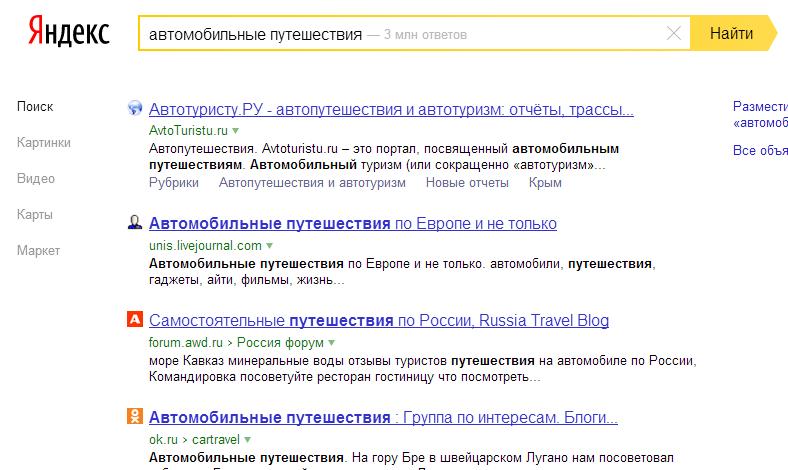Expand the dropdown arrow next to Россия форум
Viewport: 788px width, 470px height.
(331, 343)
